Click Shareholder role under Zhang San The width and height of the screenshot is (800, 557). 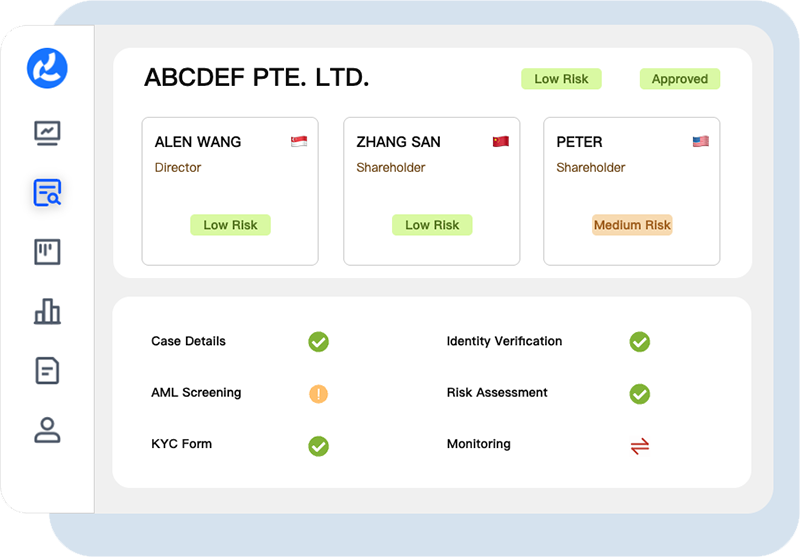pyautogui.click(x=390, y=168)
